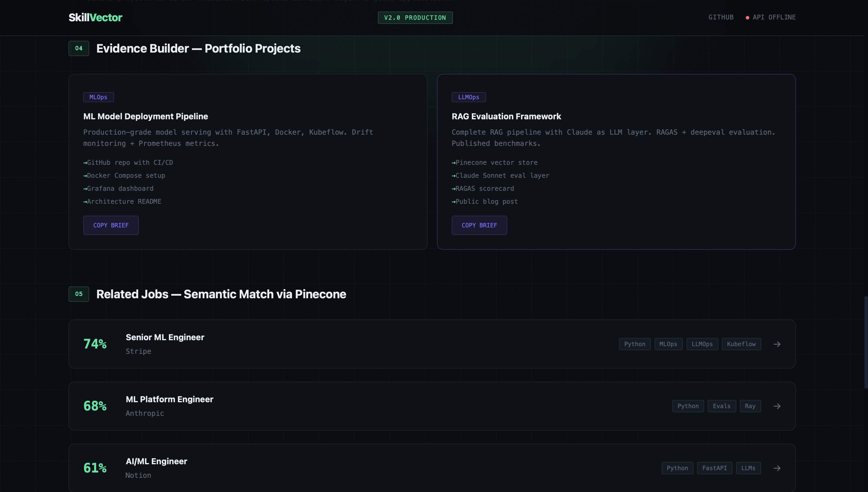Click the 74% match score indicator
The height and width of the screenshot is (492, 868).
coord(95,344)
